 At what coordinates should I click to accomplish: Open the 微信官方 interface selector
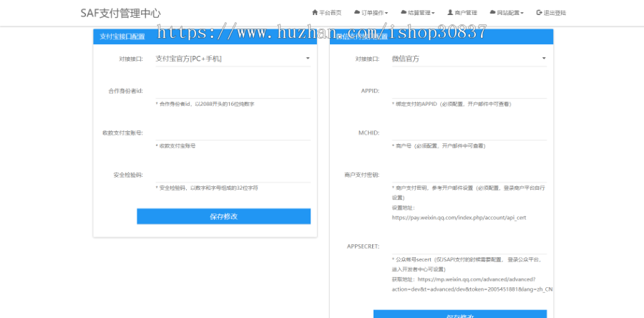(469, 58)
